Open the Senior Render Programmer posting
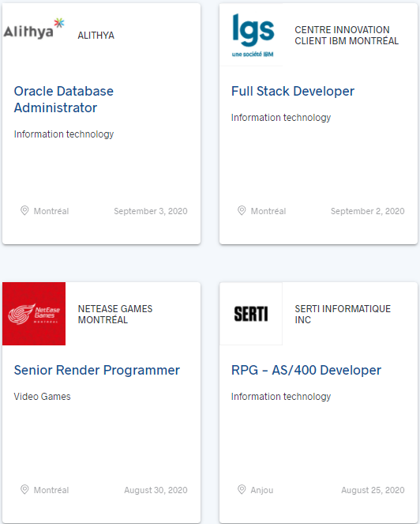Screen dimensions: 420x524 96,370
